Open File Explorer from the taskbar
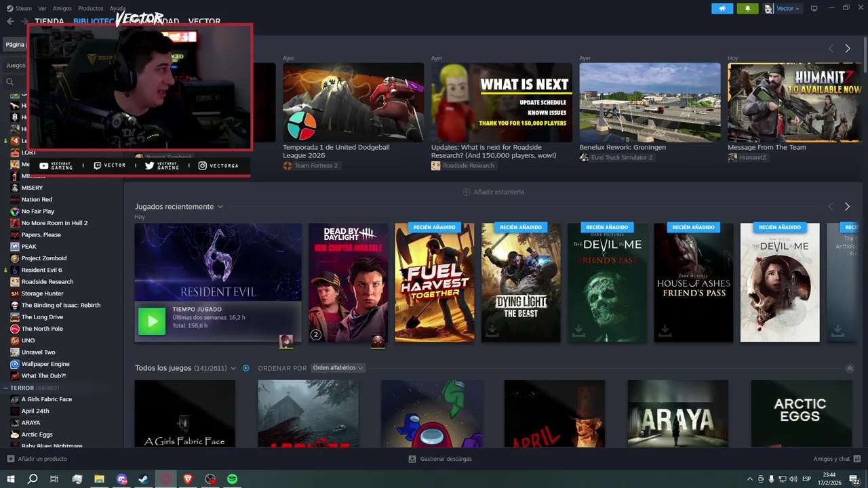The image size is (868, 488). point(99,479)
